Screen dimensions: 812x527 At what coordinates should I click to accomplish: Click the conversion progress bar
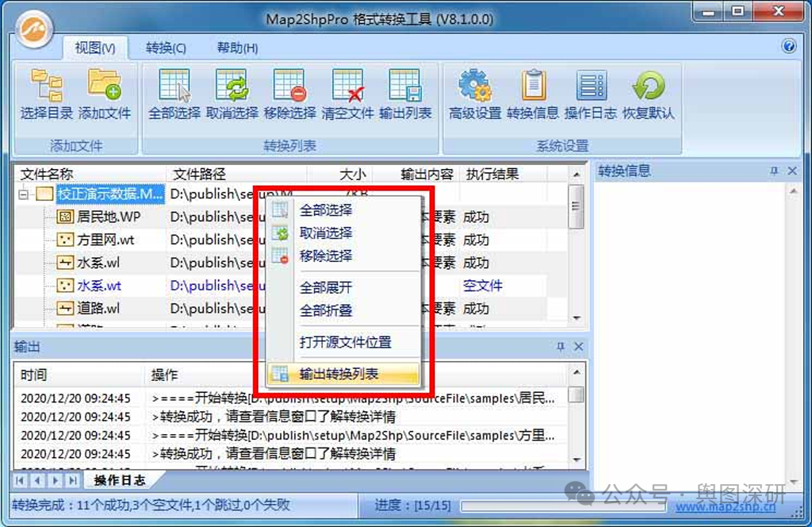coord(563,506)
